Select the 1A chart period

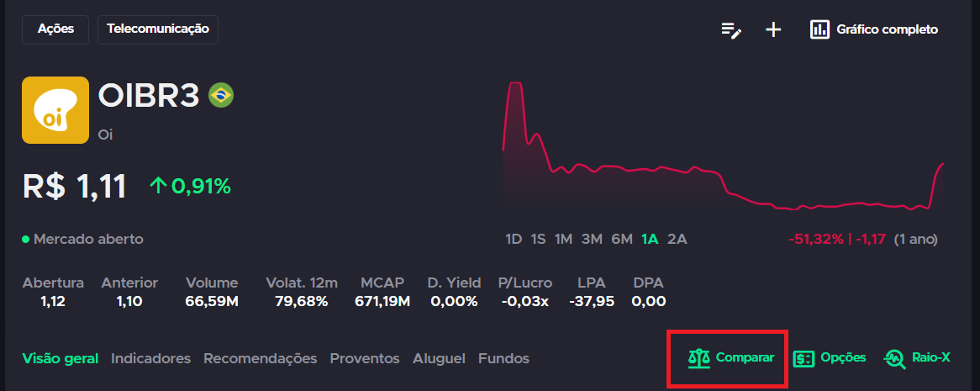[x=650, y=239]
